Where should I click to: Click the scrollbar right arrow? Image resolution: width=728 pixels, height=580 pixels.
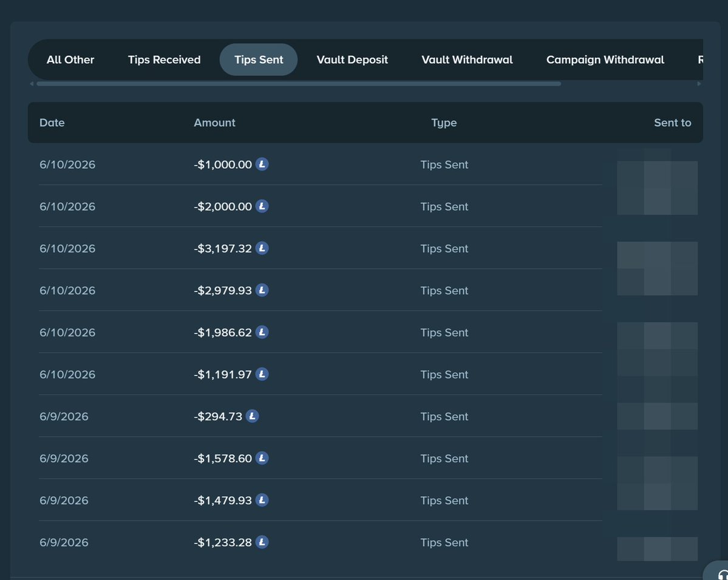(x=699, y=84)
